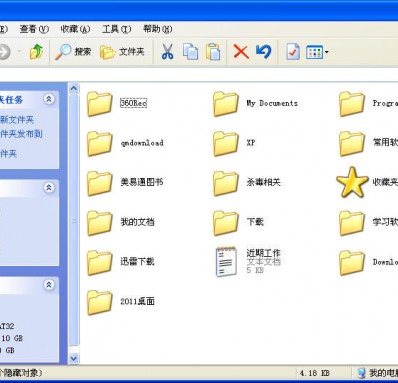Click the Up one level folder icon

(x=36, y=52)
